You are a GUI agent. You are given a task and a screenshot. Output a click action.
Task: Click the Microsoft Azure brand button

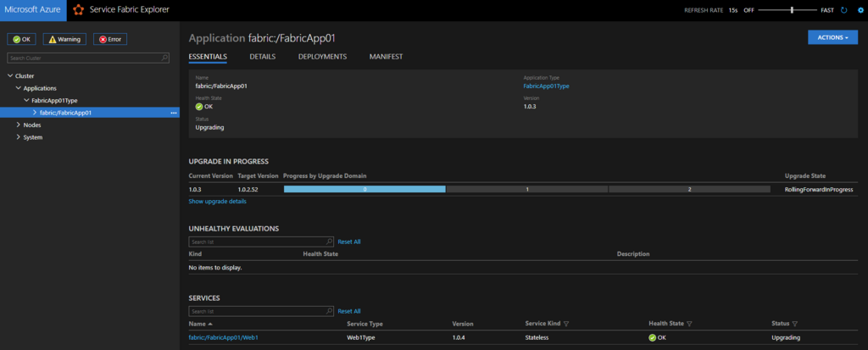coord(33,10)
